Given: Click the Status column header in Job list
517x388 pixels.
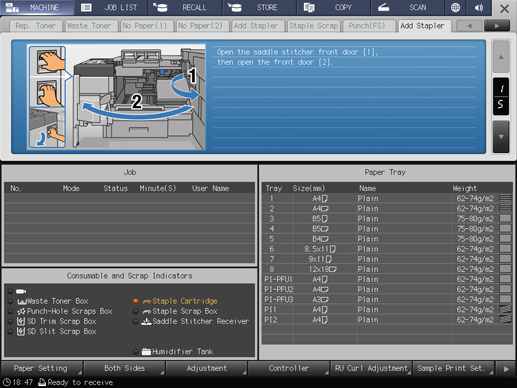Looking at the screenshot, I should [115, 189].
